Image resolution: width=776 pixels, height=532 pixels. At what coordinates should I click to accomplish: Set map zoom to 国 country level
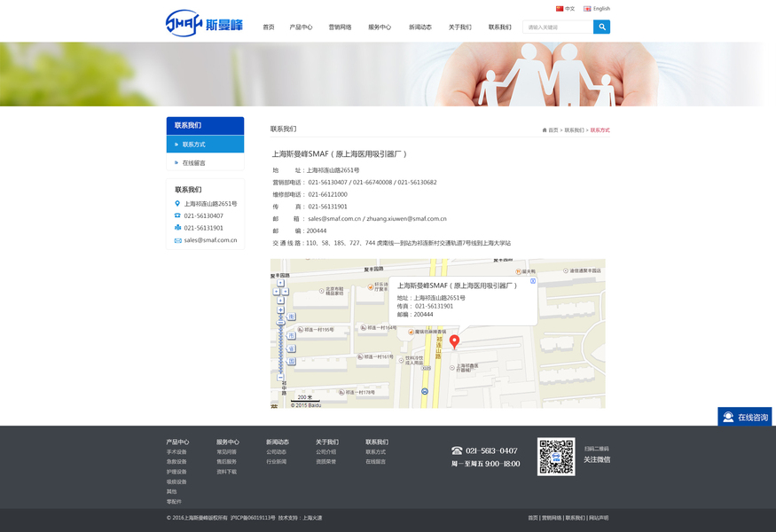tap(291, 361)
